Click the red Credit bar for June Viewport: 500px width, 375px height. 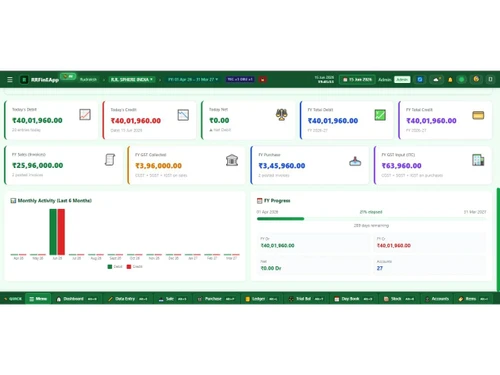point(61,232)
